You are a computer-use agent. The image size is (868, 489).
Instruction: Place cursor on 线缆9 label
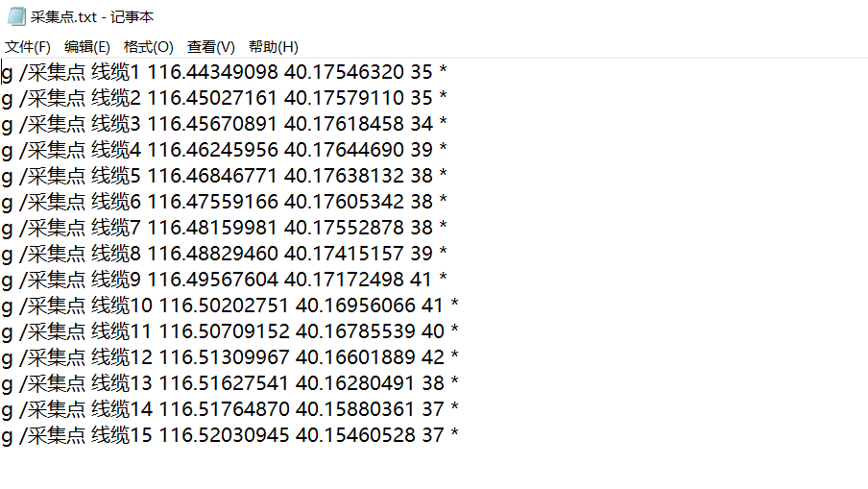pos(115,280)
